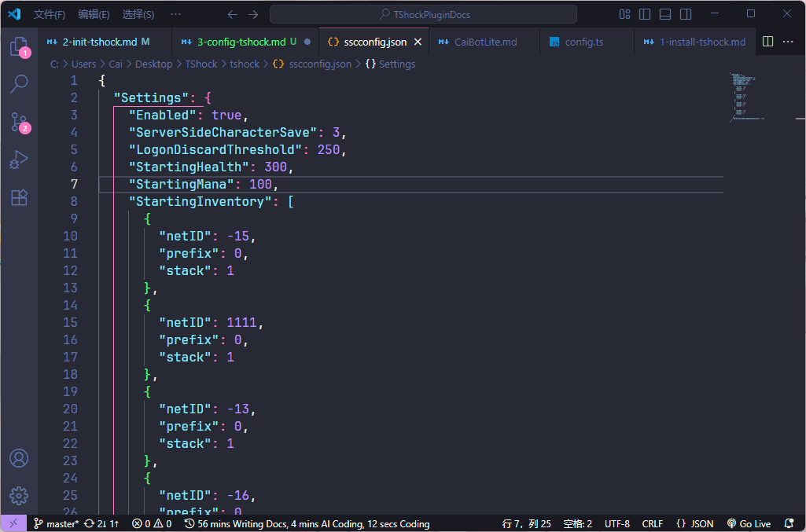The width and height of the screenshot is (806, 532).
Task: Click Cai in the breadcrumb path
Action: pos(115,64)
